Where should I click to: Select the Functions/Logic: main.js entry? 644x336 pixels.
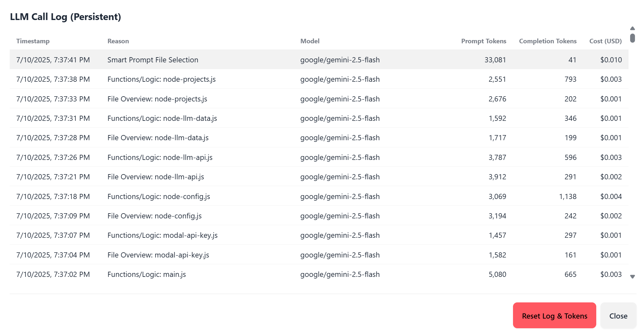pos(194,274)
